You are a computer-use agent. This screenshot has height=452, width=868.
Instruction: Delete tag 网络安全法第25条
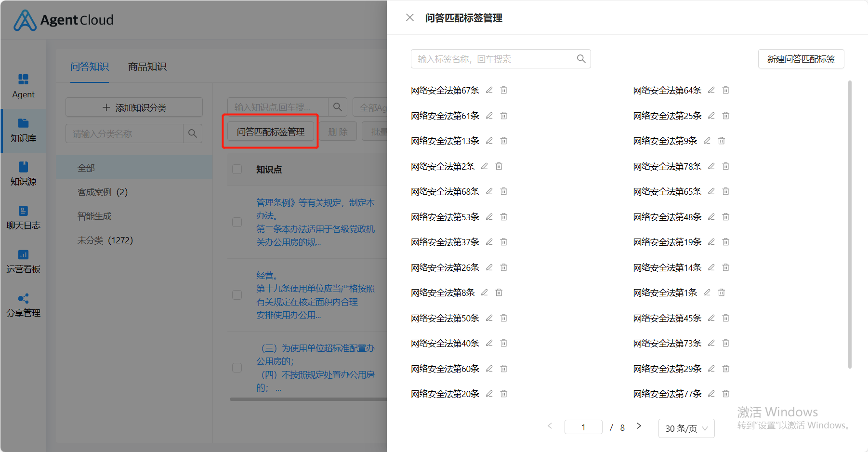pyautogui.click(x=726, y=116)
